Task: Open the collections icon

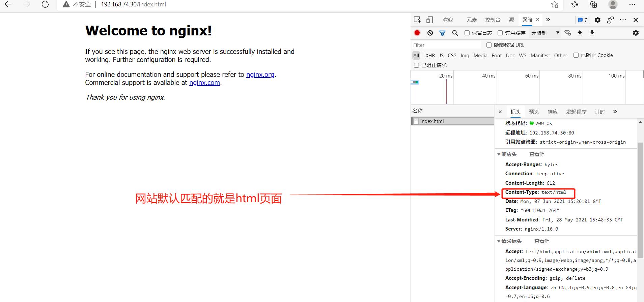Action: (593, 4)
